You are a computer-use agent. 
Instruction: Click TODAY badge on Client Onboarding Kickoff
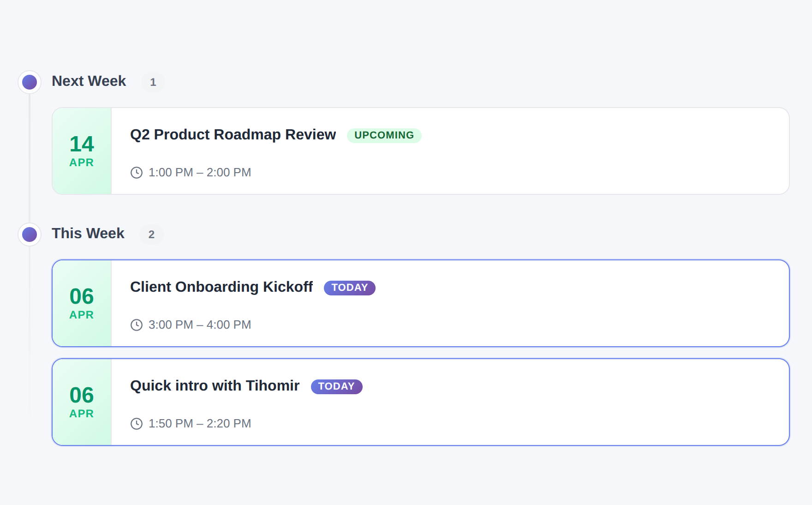point(350,288)
